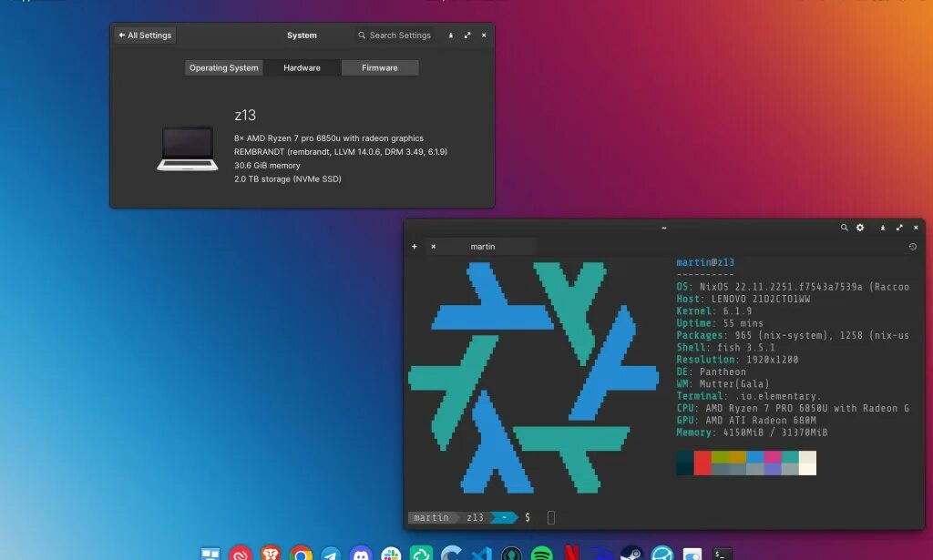Image resolution: width=933 pixels, height=560 pixels.
Task: Close the terminal window
Action: (x=916, y=227)
